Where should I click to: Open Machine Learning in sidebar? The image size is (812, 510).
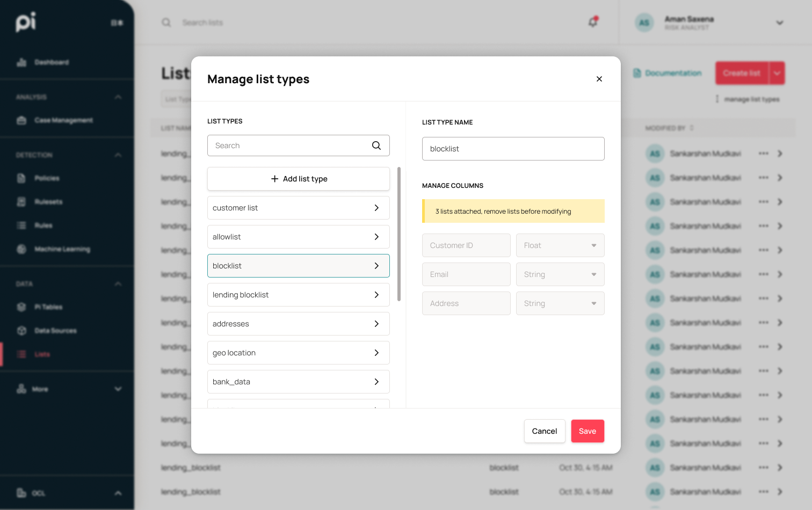62,249
